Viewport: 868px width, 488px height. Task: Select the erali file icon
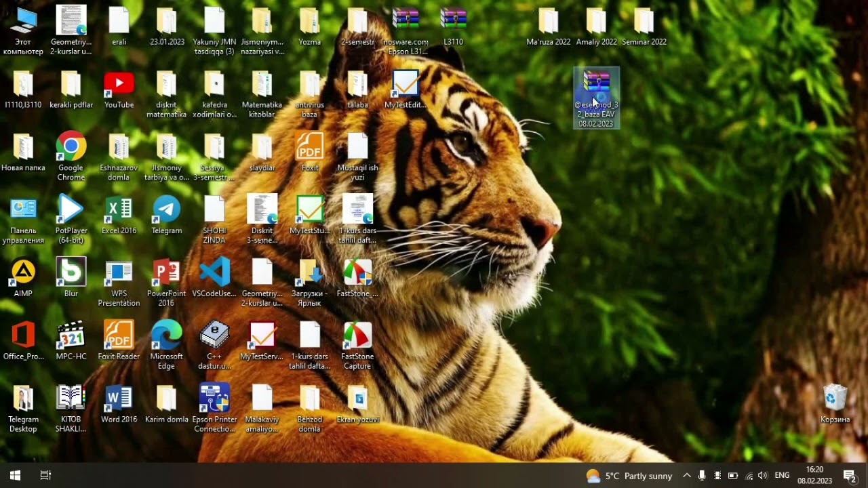coord(119,27)
